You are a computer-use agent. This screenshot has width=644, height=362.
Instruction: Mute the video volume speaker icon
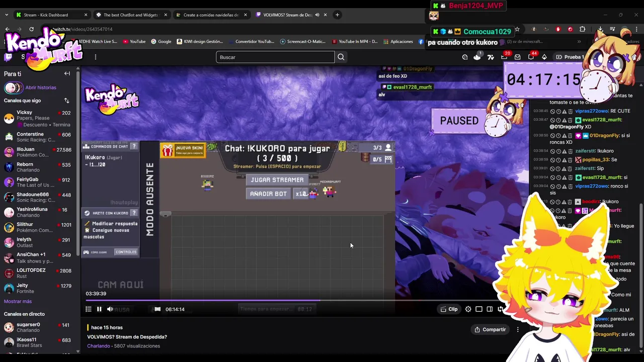110,309
